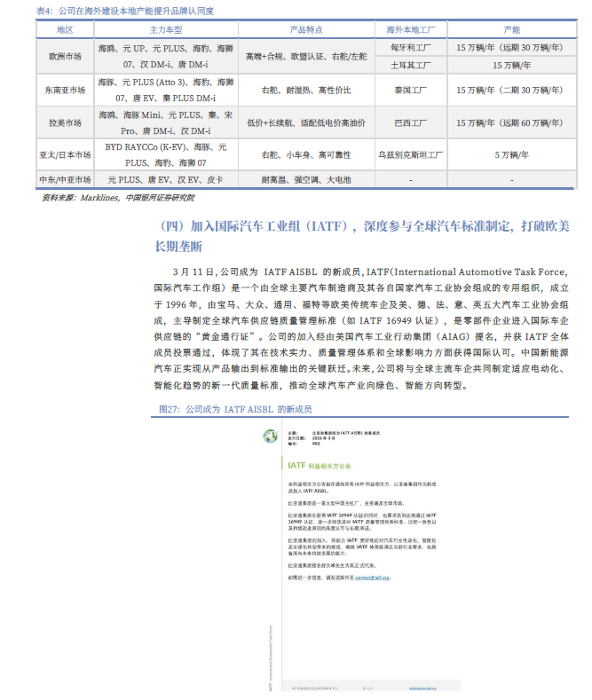Screen dimensions: 592x700
Task: Click the 欧洲市场 row label
Action: point(65,56)
